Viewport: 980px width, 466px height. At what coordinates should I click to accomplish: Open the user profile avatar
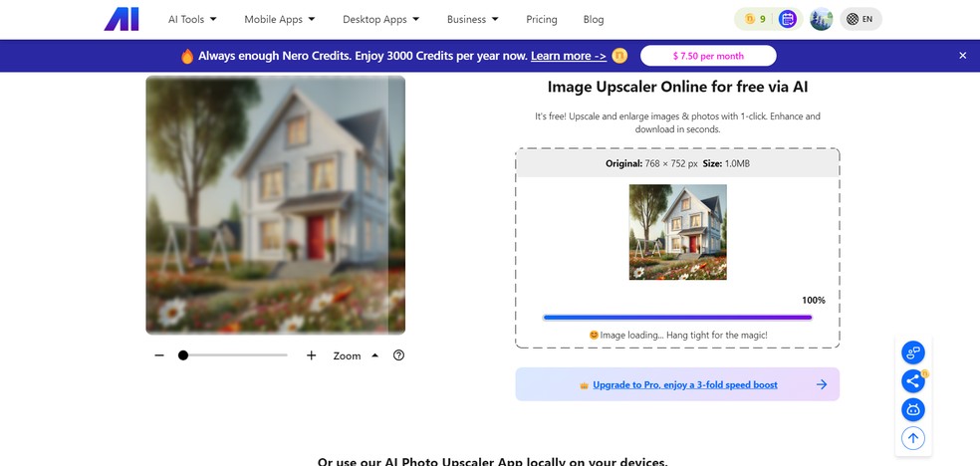click(821, 19)
